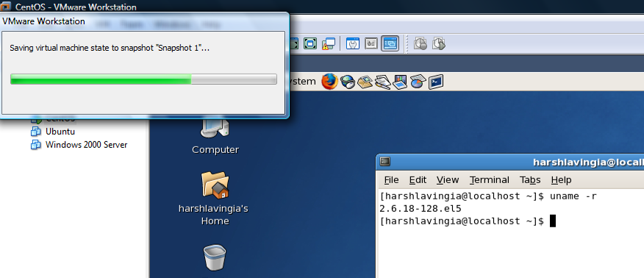The image size is (644, 278).
Task: Open Tabs menu in terminal
Action: pos(530,180)
